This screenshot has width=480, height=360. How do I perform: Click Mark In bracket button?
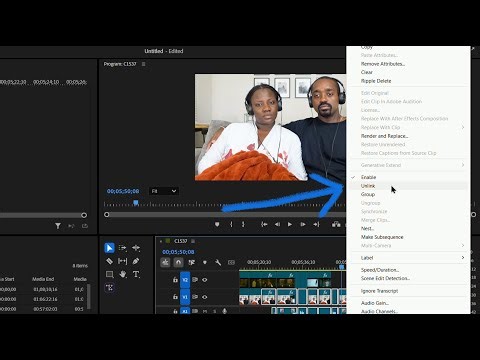(x=231, y=225)
